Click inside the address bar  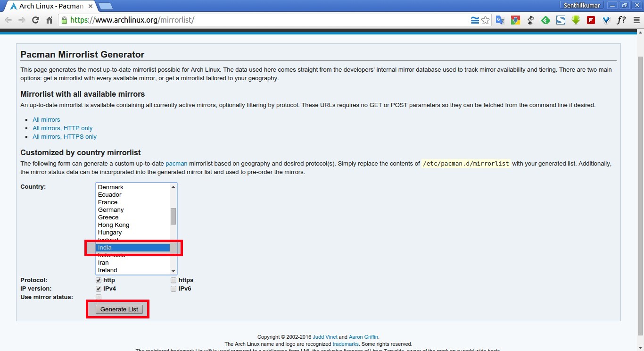(x=236, y=20)
